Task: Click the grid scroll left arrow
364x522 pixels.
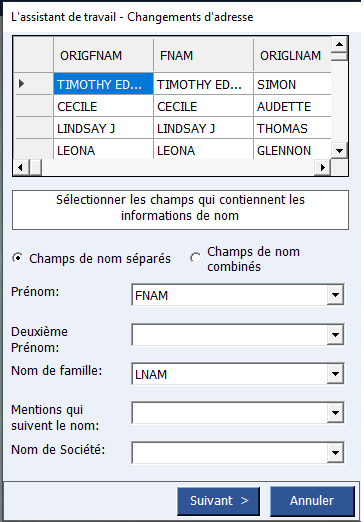Action: 21,167
